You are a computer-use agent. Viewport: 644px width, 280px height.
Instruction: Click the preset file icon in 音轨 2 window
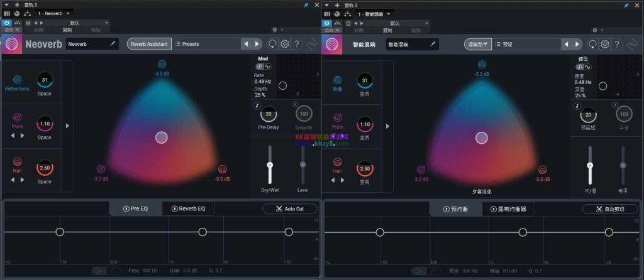pyautogui.click(x=28, y=23)
